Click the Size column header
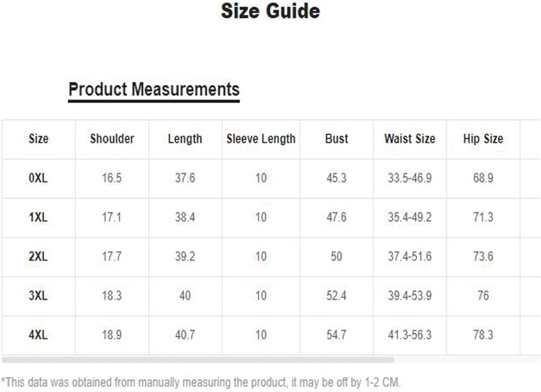This screenshot has width=541, height=392. tap(38, 139)
